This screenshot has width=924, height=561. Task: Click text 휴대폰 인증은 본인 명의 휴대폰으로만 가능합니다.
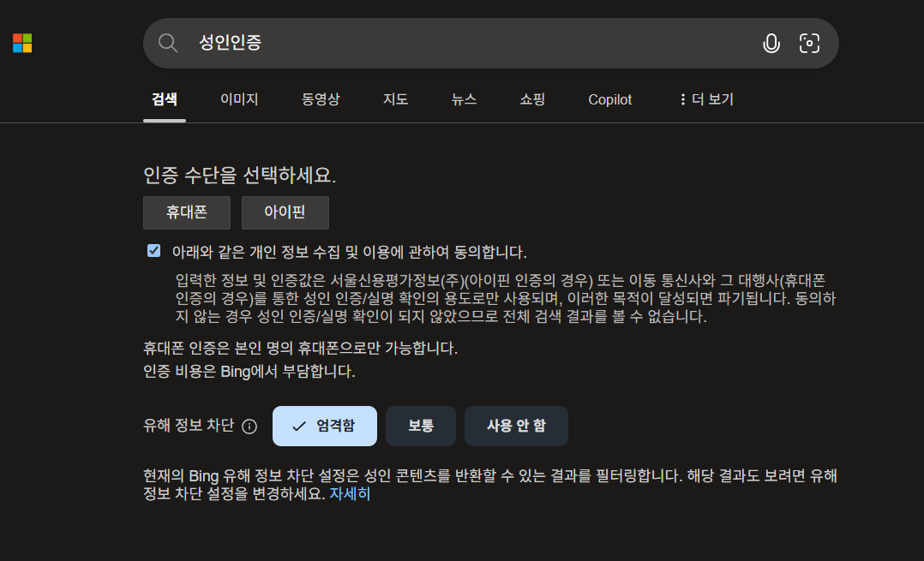pyautogui.click(x=301, y=349)
